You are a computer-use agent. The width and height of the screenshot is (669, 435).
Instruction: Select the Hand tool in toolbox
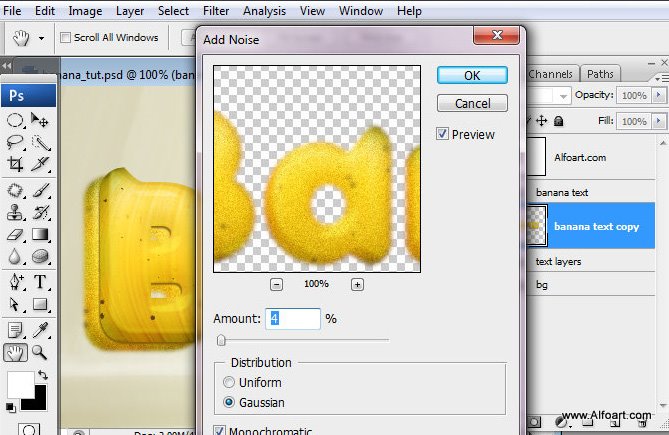click(15, 353)
